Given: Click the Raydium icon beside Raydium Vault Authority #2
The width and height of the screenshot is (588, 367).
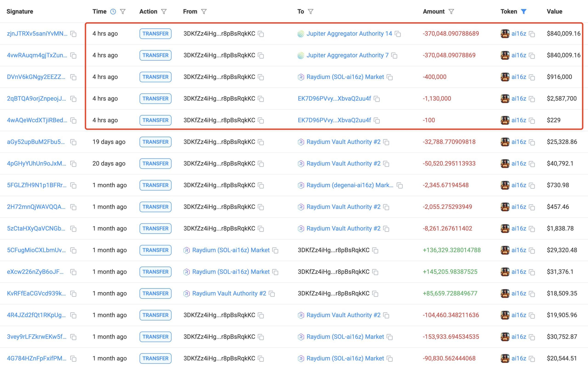Looking at the screenshot, I should point(301,142).
